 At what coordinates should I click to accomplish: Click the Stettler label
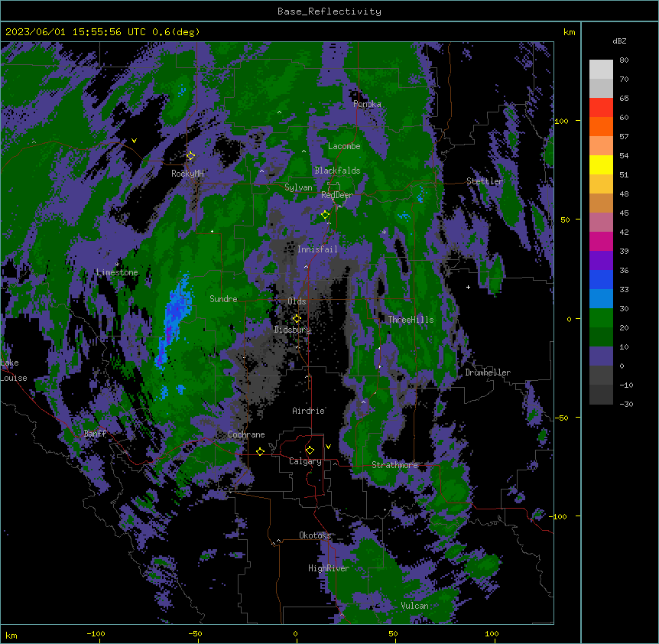tap(485, 181)
